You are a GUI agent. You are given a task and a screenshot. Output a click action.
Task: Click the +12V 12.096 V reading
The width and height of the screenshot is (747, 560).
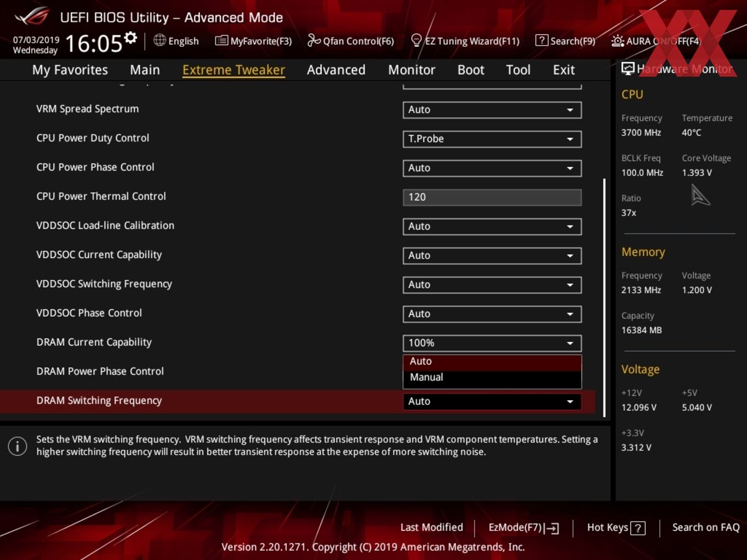click(x=639, y=407)
